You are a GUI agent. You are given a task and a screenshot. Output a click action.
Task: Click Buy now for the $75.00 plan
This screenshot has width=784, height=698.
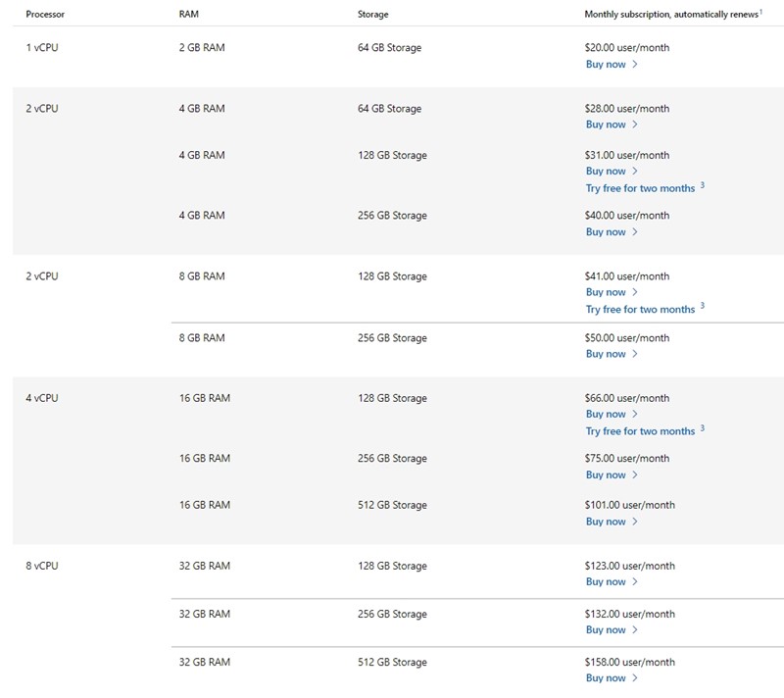click(x=606, y=475)
